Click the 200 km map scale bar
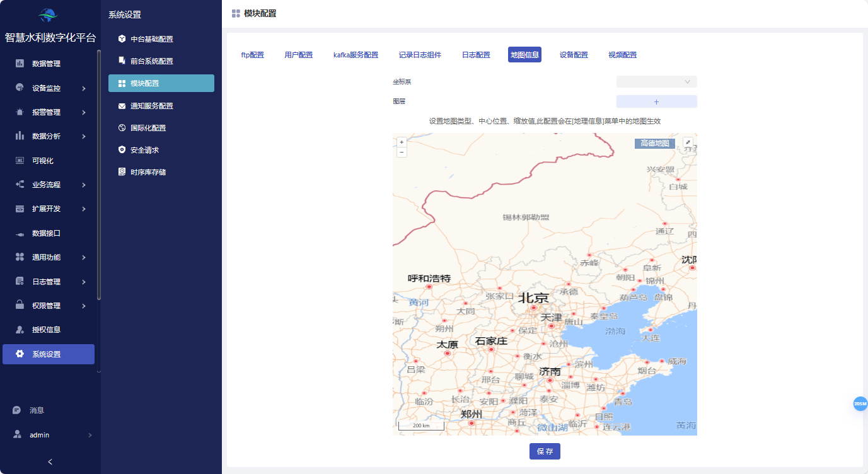Image resolution: width=868 pixels, height=474 pixels. [x=421, y=425]
